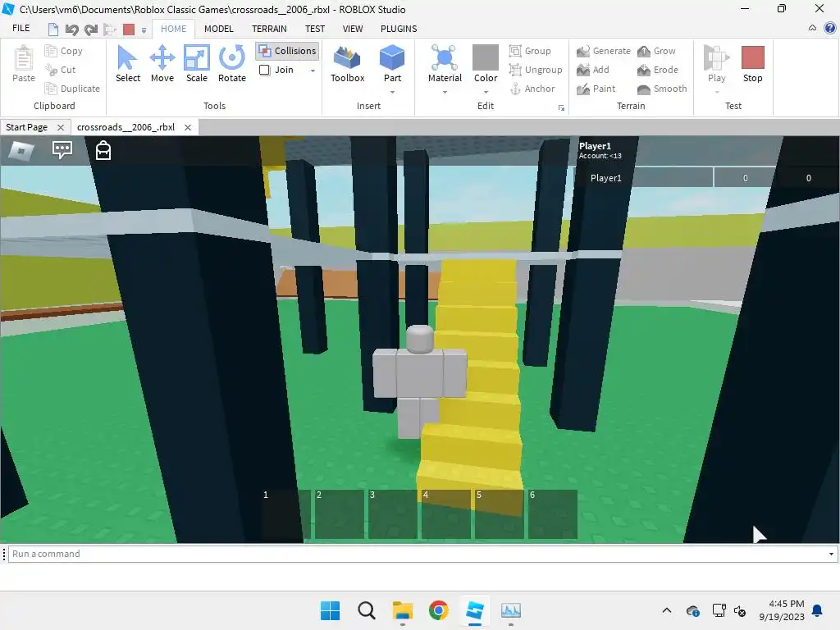Close the crossroads__2006_.rbxl tab

(x=188, y=127)
